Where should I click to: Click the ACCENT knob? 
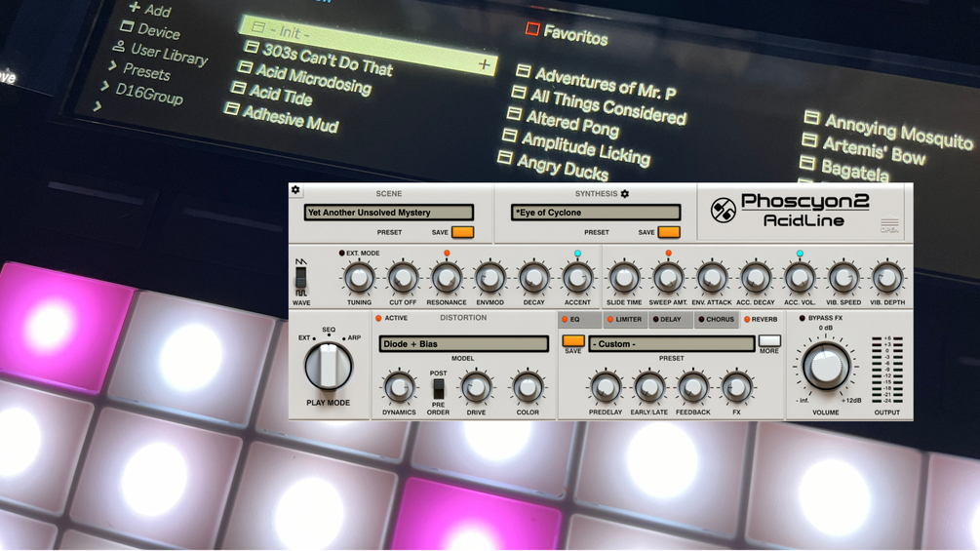[577, 278]
